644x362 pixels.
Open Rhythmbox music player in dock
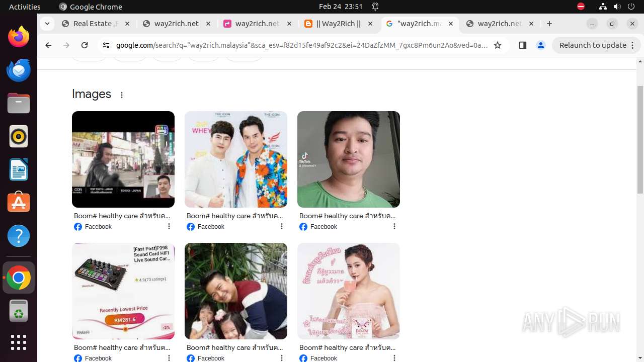[19, 136]
